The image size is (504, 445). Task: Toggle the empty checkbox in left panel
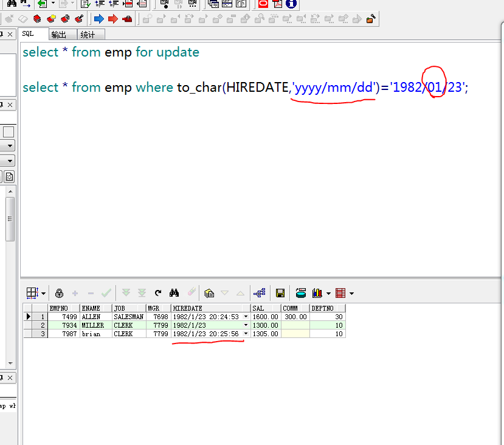point(9,132)
